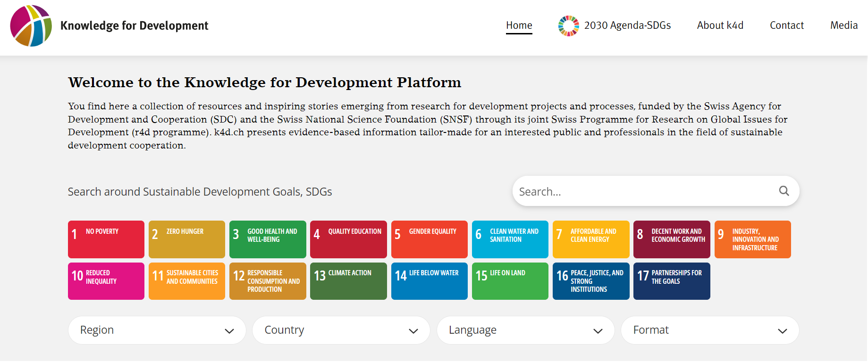Select the SDG 13 Climate Action tile
868x362 pixels.
coord(348,281)
